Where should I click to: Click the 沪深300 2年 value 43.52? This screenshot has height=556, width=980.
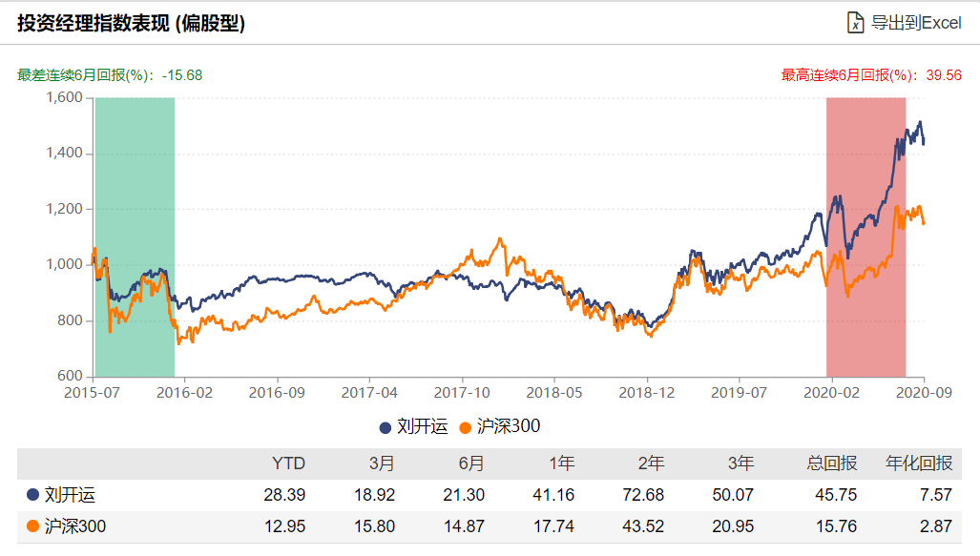click(643, 526)
